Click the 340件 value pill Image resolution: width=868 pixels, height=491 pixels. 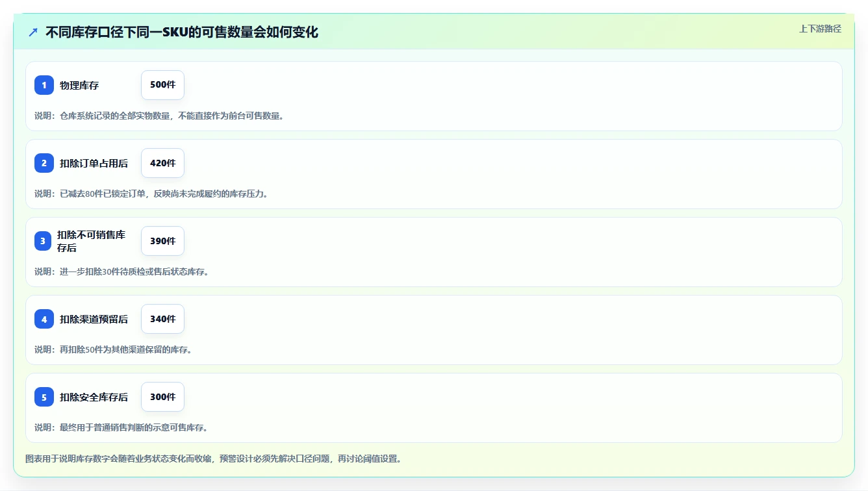[x=162, y=319]
